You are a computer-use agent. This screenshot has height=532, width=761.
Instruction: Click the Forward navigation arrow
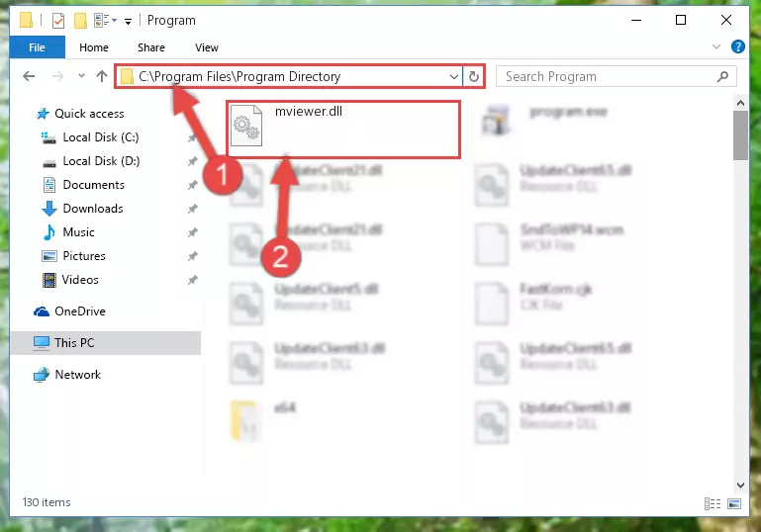pyautogui.click(x=57, y=76)
